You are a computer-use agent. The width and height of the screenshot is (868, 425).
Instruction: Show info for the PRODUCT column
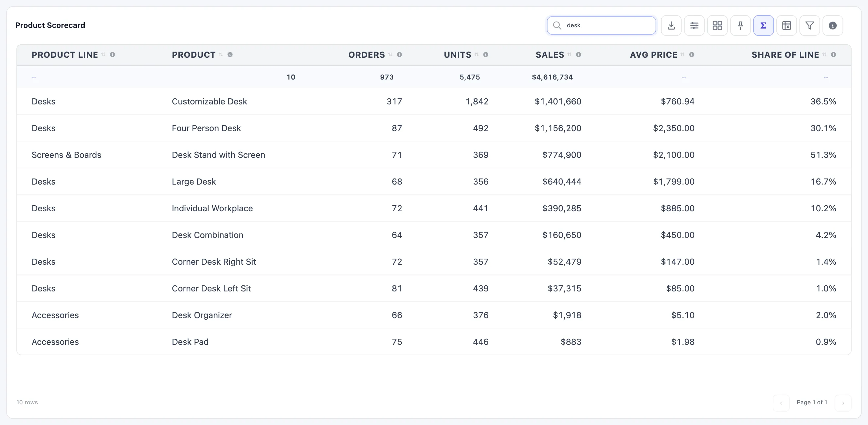230,55
